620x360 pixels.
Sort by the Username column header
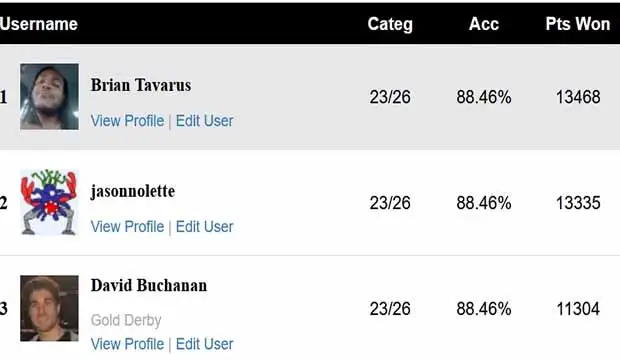point(39,24)
